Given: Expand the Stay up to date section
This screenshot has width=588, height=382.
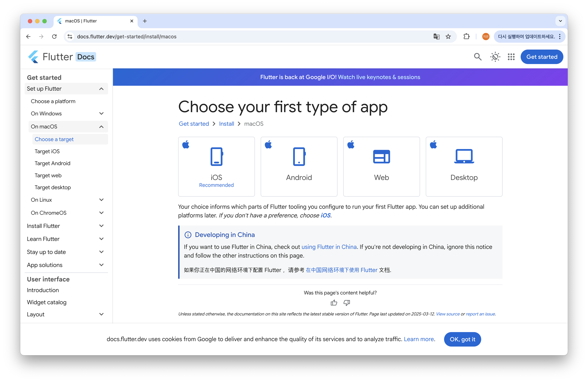Looking at the screenshot, I should (66, 252).
